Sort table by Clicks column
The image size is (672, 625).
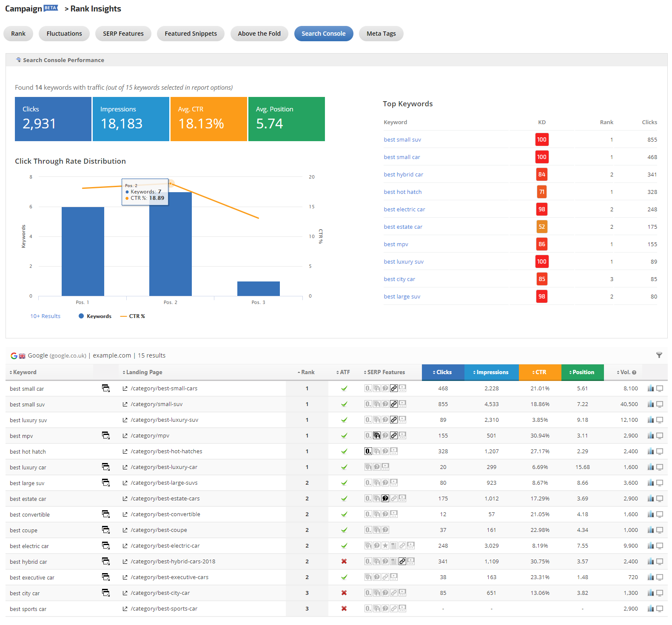(x=443, y=372)
